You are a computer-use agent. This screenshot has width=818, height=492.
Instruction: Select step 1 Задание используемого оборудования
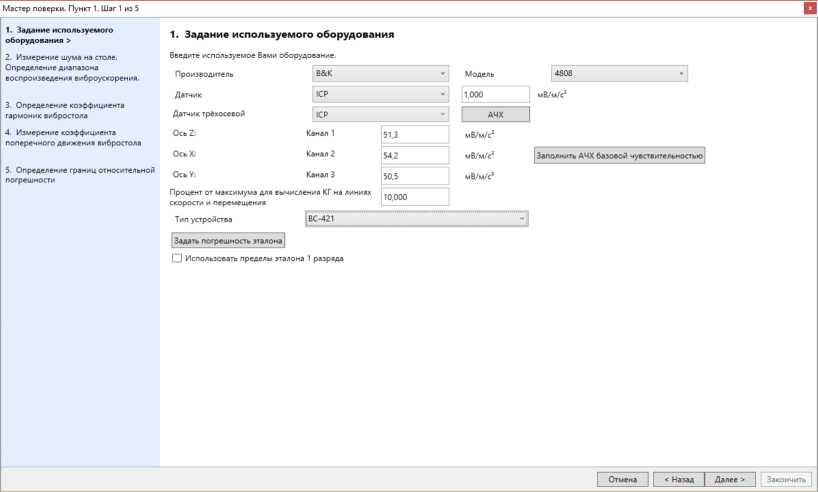coord(59,35)
